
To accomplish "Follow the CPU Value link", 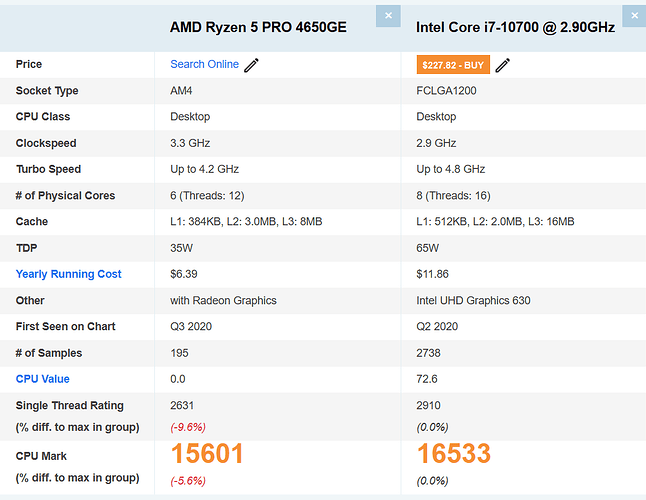I will 42,379.
